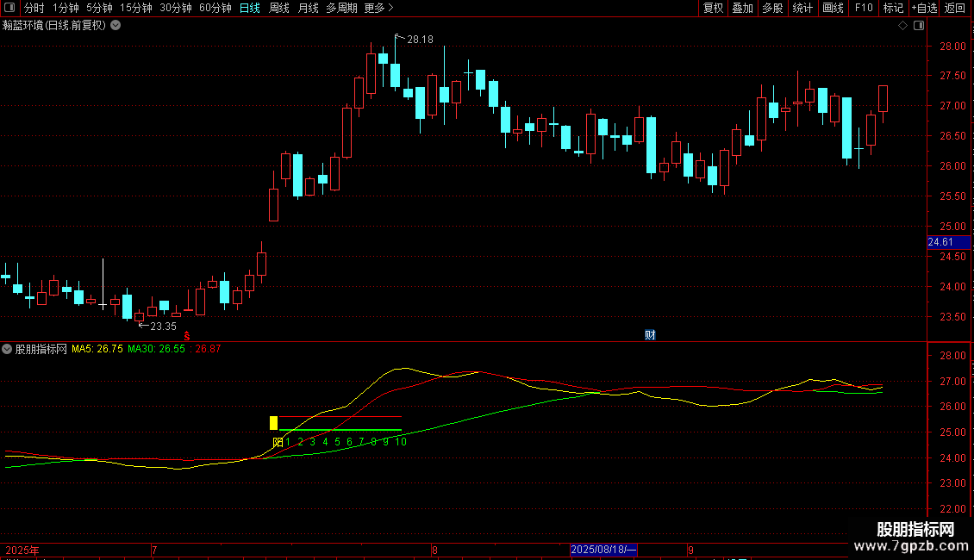This screenshot has height=560, width=974.
Task: Switch to 月线 monthly chart
Action: pos(308,8)
